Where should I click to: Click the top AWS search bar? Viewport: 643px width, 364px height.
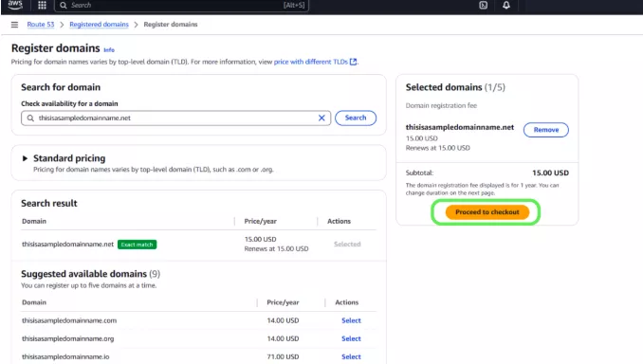tap(181, 6)
